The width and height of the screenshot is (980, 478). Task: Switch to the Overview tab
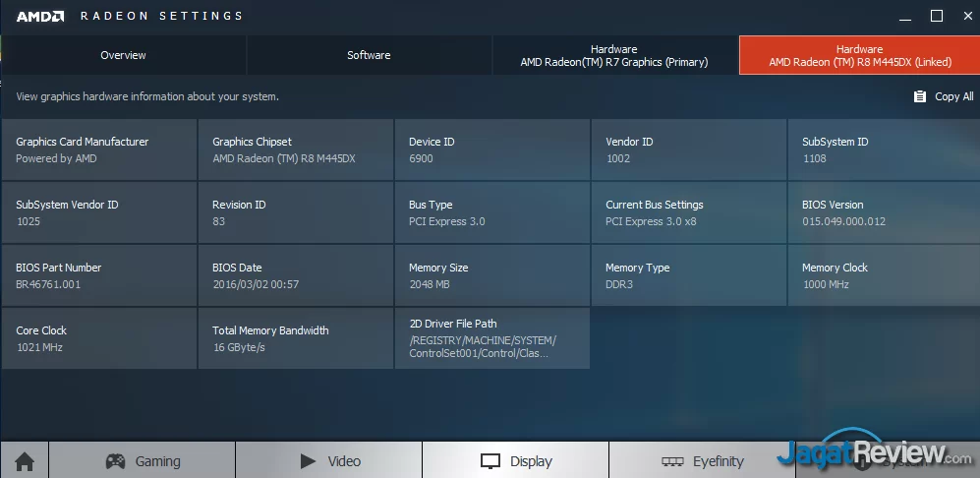(123, 55)
